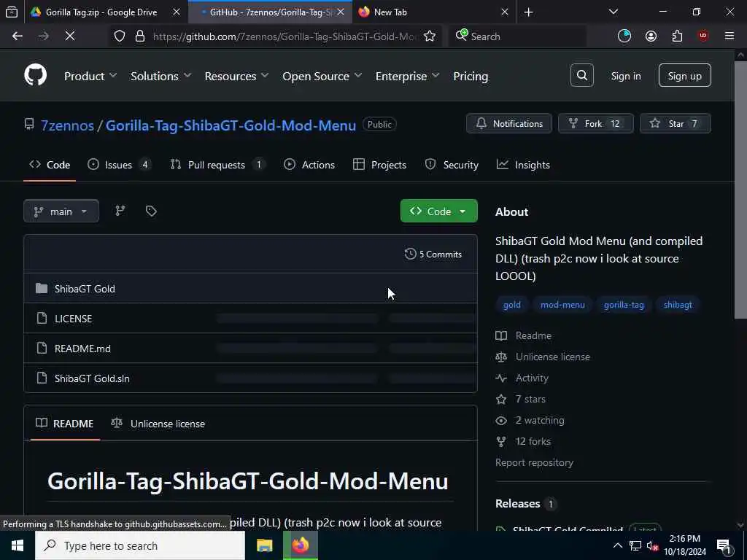Viewport: 747px width, 560px height.
Task: Select the Unlicense license tab
Action: [x=158, y=424]
